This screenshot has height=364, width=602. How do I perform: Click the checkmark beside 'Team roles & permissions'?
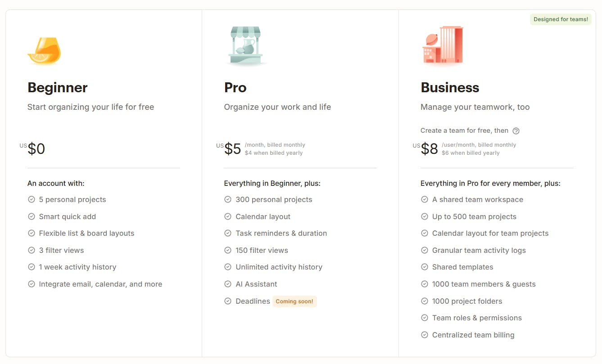pos(425,318)
